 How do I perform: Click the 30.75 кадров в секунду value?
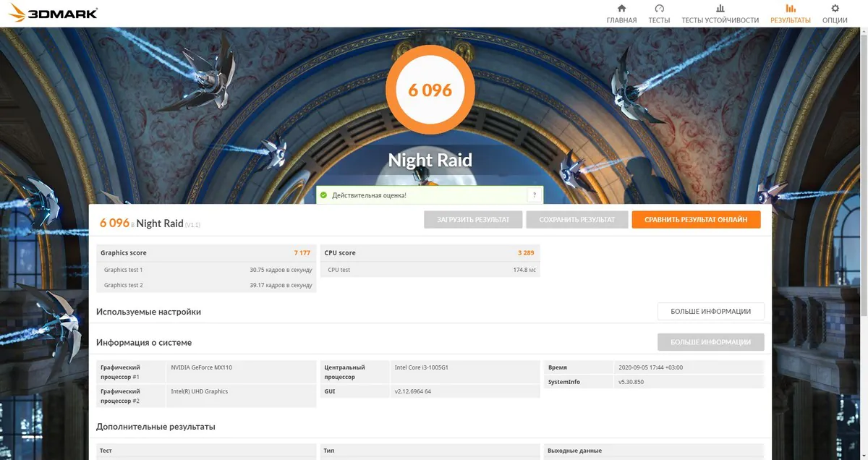coord(281,270)
